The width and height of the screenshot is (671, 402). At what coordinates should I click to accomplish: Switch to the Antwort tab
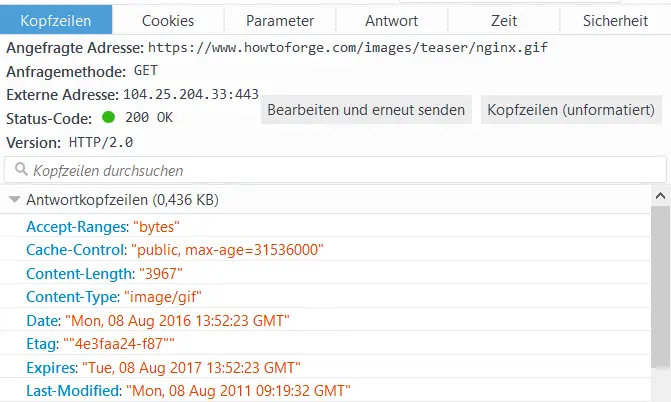coord(392,20)
